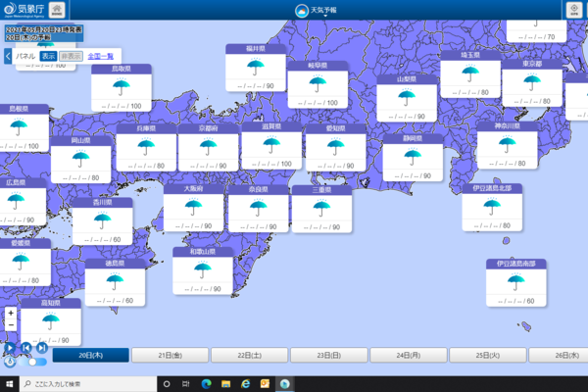The width and height of the screenshot is (588, 392).
Task: Click the umbrella icon for 神奈川県
Action: coord(507,144)
